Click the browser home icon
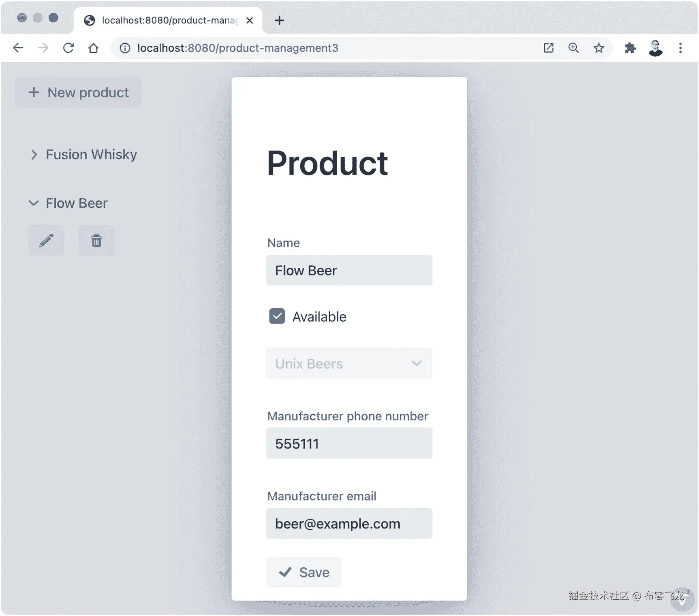Screen dimensions: 699x616 pos(94,48)
